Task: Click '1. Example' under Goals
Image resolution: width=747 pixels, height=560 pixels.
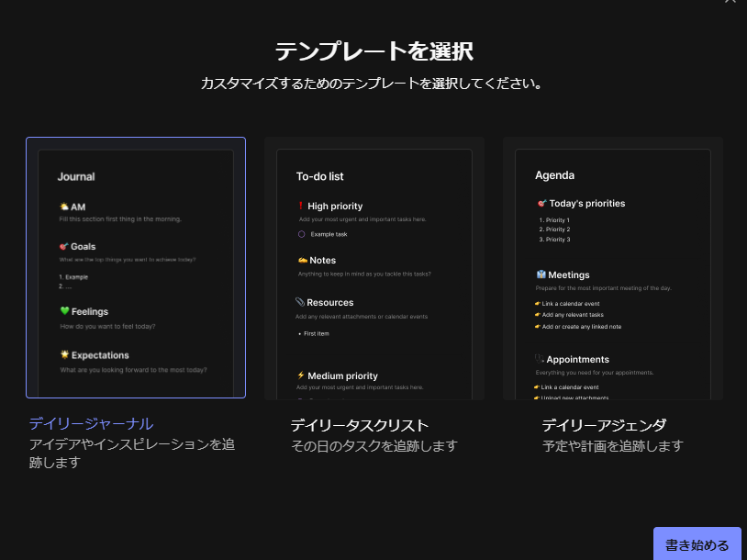Action: click(x=73, y=277)
